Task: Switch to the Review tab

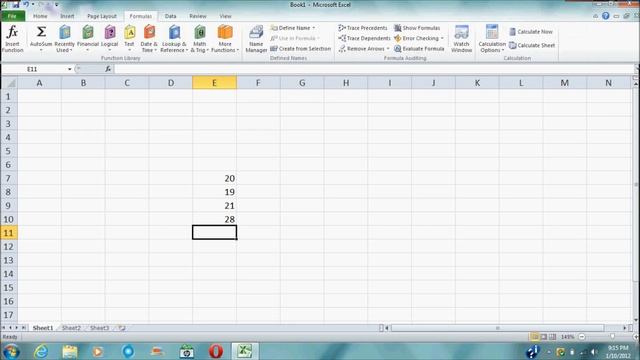Action: click(x=198, y=16)
